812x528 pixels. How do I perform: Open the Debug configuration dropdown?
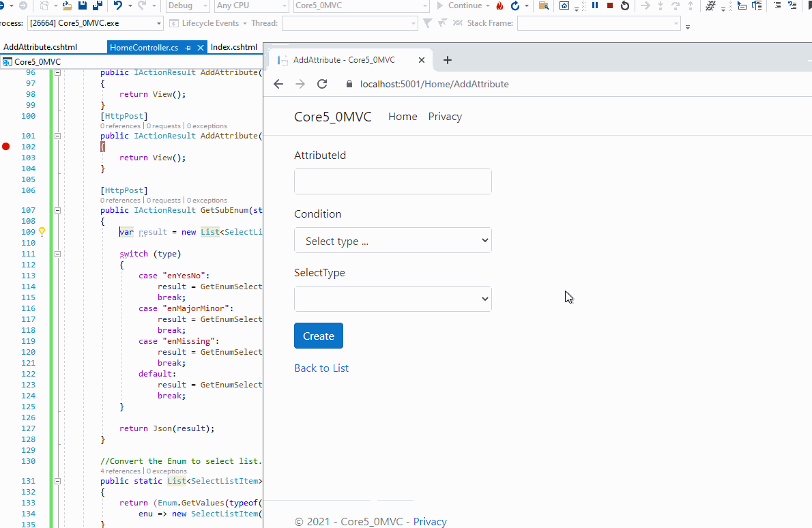(x=188, y=5)
